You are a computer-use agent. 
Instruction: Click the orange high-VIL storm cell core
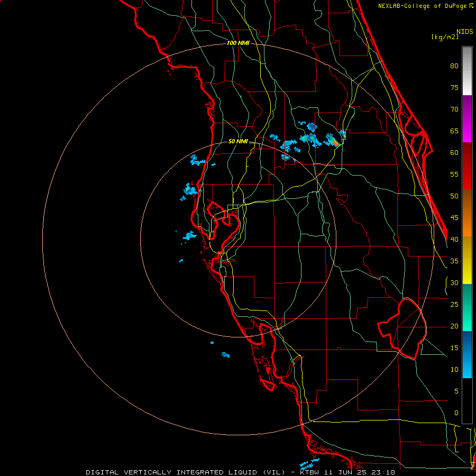point(335,142)
